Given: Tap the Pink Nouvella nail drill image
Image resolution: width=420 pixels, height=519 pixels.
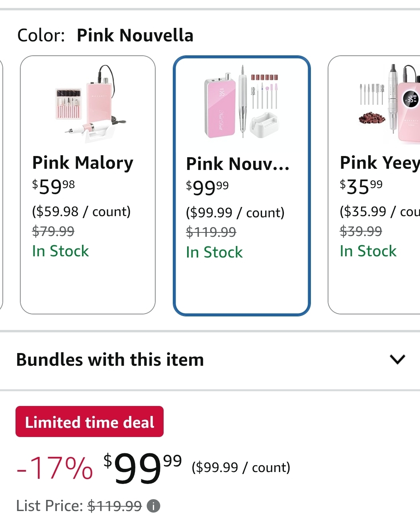Looking at the screenshot, I should 242,103.
